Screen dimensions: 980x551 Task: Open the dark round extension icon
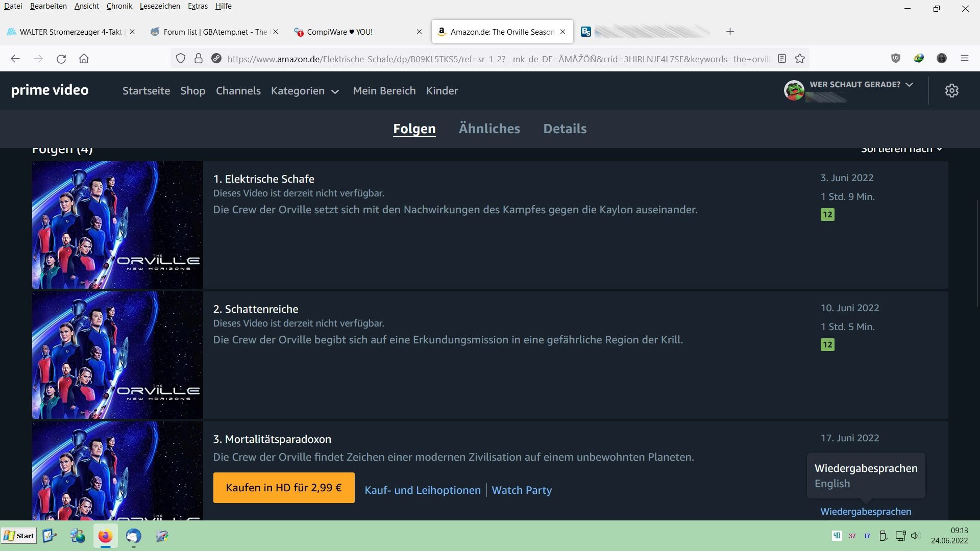pos(942,59)
